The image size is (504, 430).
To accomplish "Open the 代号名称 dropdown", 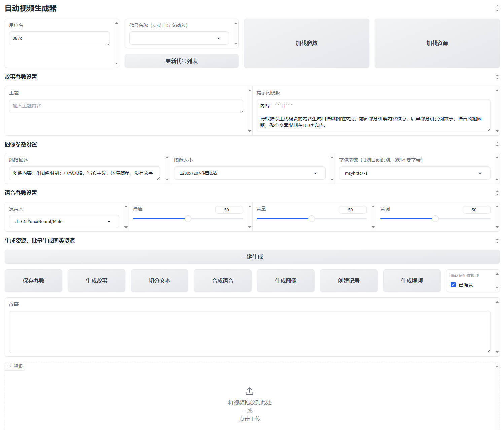I will [x=179, y=38].
